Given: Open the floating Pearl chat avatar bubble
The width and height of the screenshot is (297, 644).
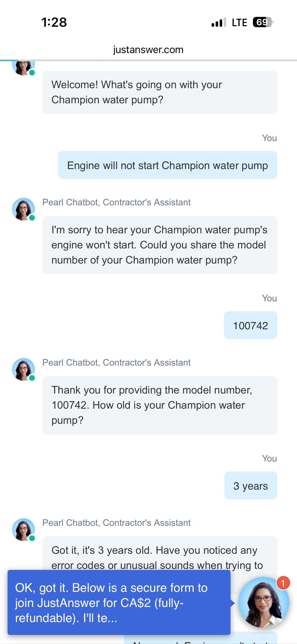Looking at the screenshot, I should [x=263, y=602].
